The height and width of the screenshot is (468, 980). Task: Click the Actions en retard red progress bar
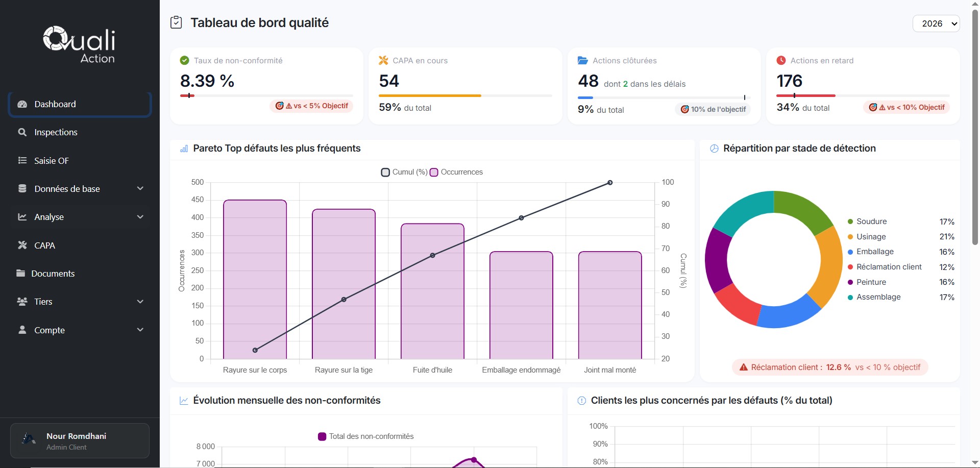click(x=805, y=95)
